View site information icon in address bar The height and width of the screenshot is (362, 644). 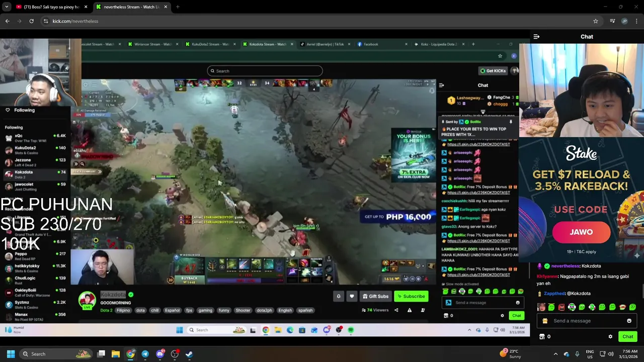(46, 21)
